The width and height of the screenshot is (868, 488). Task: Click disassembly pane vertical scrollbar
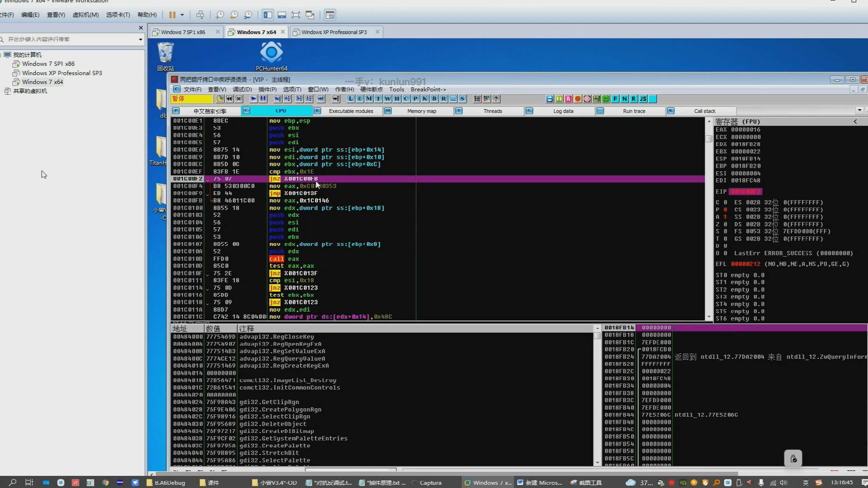coord(709,218)
